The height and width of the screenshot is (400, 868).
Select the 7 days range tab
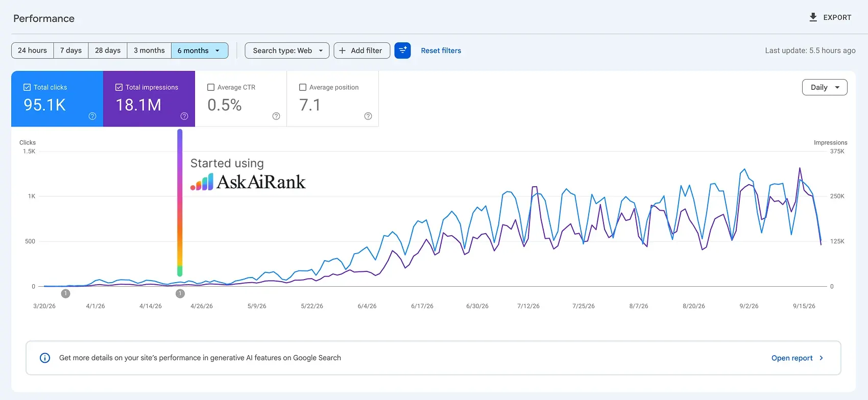coord(71,51)
